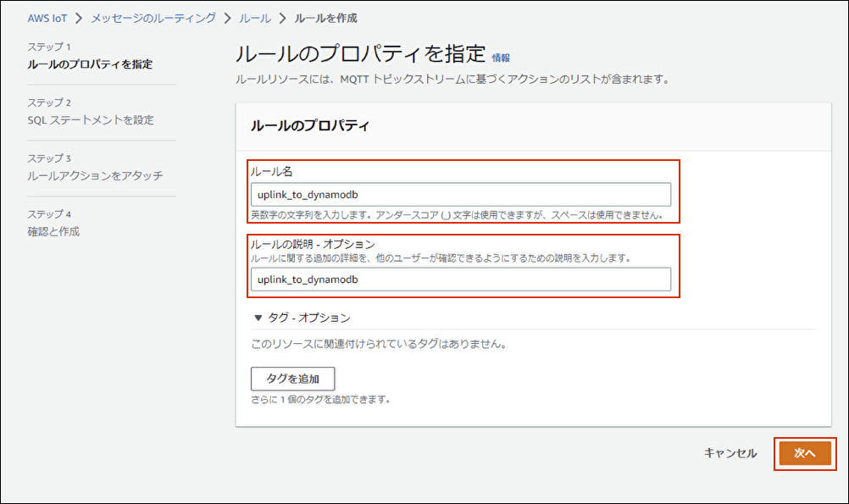
Task: Click the 次へ button
Action: click(x=804, y=453)
